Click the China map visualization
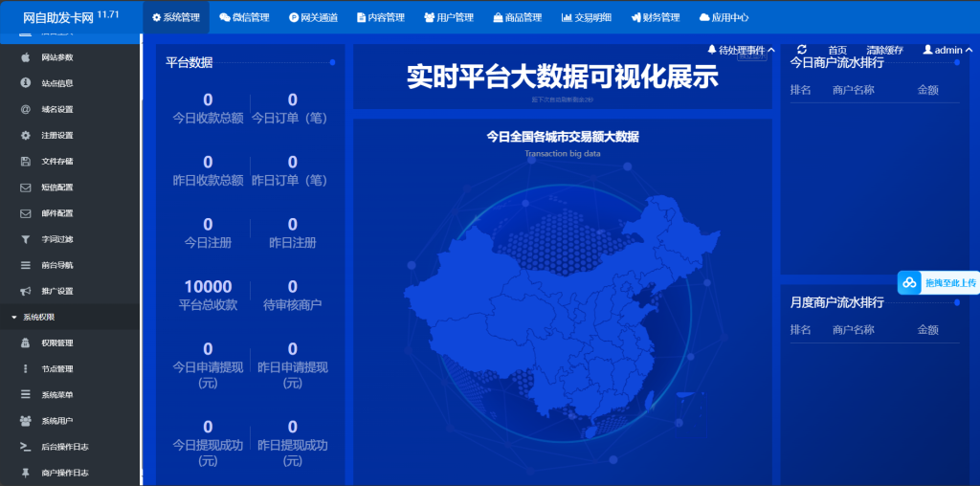The image size is (980, 486). (563, 319)
